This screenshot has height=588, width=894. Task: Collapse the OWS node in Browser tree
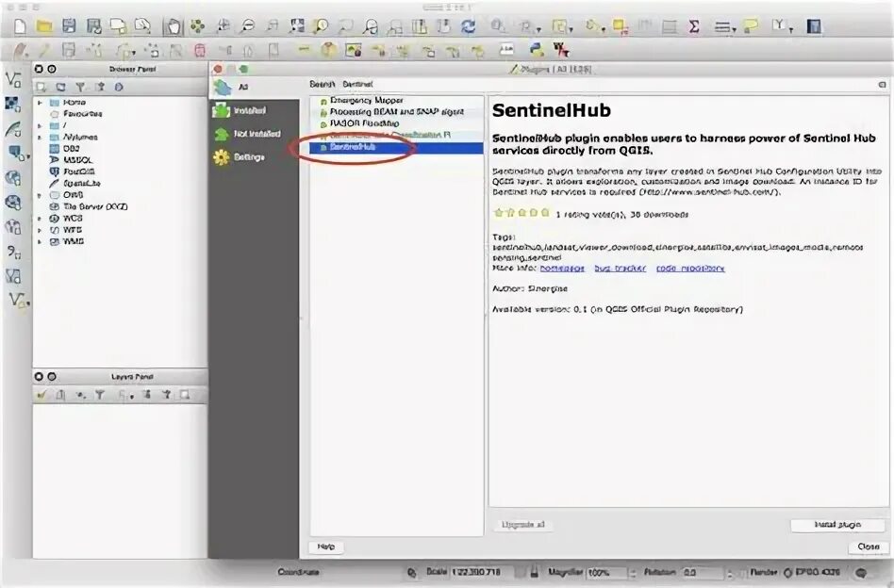click(x=40, y=195)
